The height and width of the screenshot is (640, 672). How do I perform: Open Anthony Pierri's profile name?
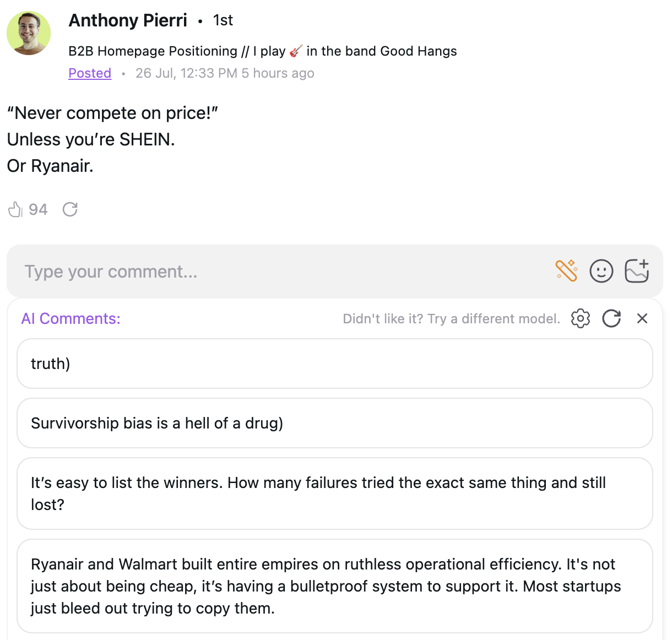point(128,20)
